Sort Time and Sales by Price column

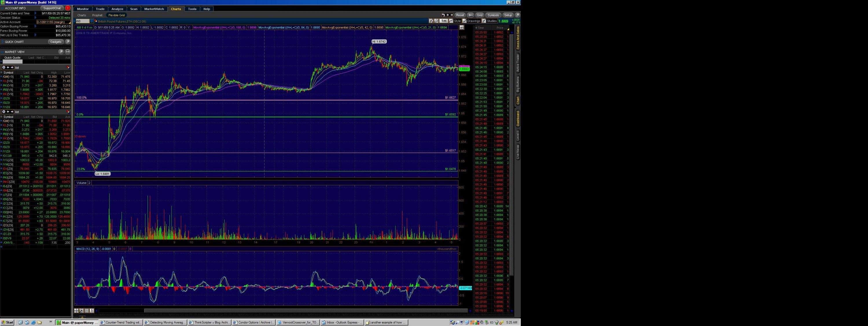point(499,28)
